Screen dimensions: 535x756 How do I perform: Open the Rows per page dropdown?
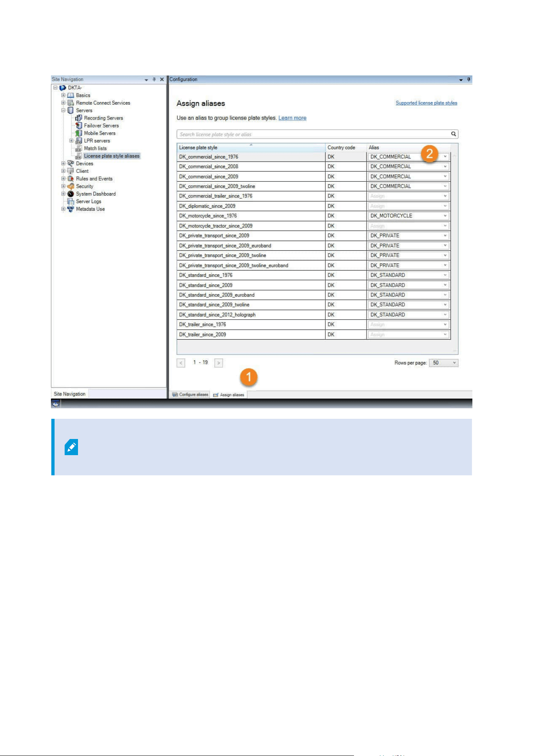tap(444, 363)
